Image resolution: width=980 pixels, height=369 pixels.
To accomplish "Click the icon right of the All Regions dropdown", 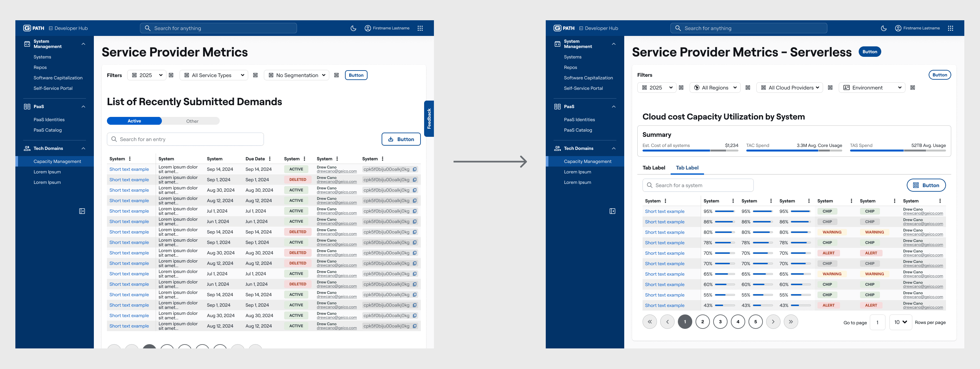I will 748,88.
